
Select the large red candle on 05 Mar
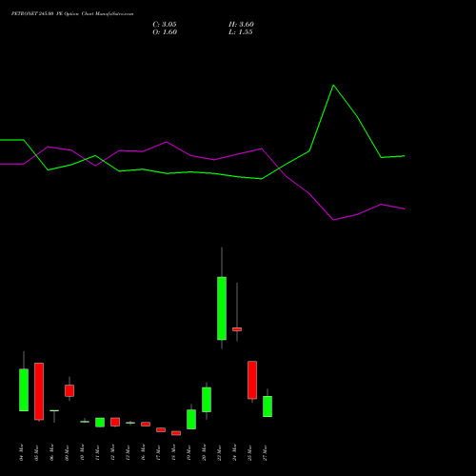pos(39,391)
